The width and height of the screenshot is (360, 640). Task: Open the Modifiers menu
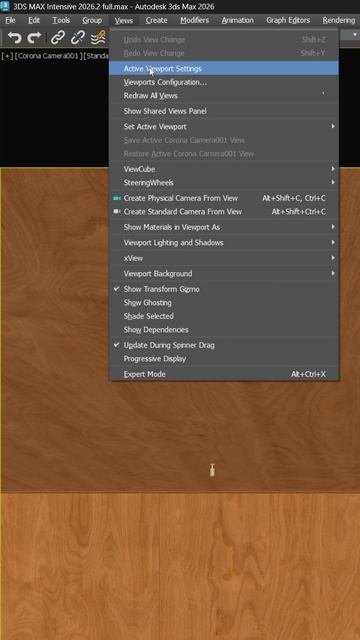click(194, 20)
